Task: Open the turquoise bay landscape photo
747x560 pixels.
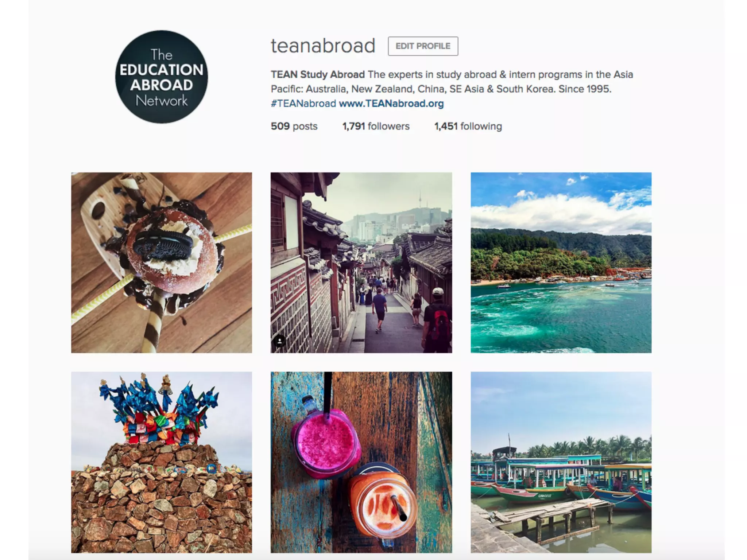Action: [x=561, y=262]
